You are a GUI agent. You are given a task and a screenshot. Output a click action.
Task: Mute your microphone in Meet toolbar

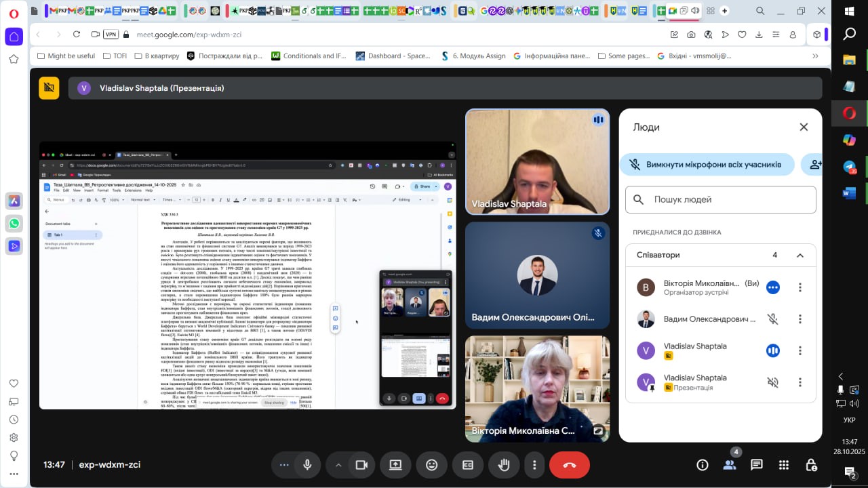point(307,465)
